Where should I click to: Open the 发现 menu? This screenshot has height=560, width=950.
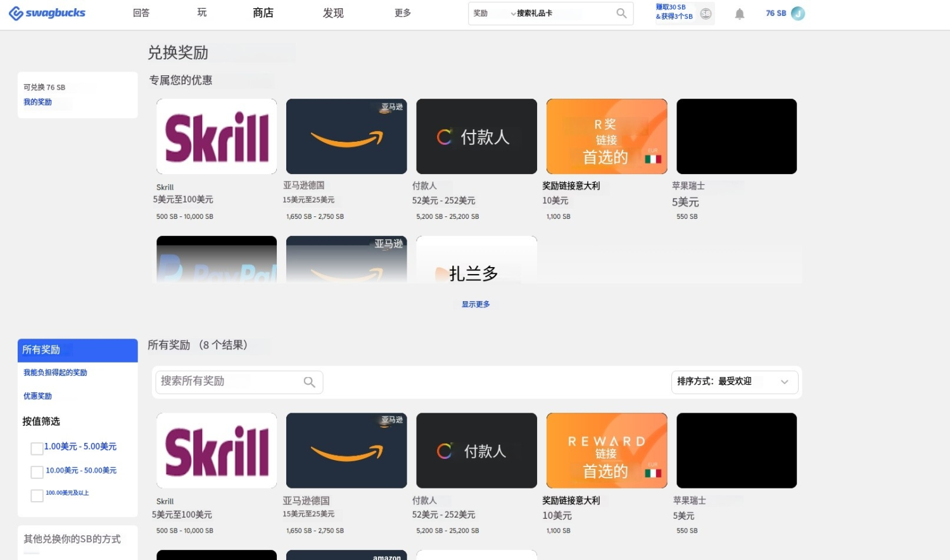[x=333, y=13]
